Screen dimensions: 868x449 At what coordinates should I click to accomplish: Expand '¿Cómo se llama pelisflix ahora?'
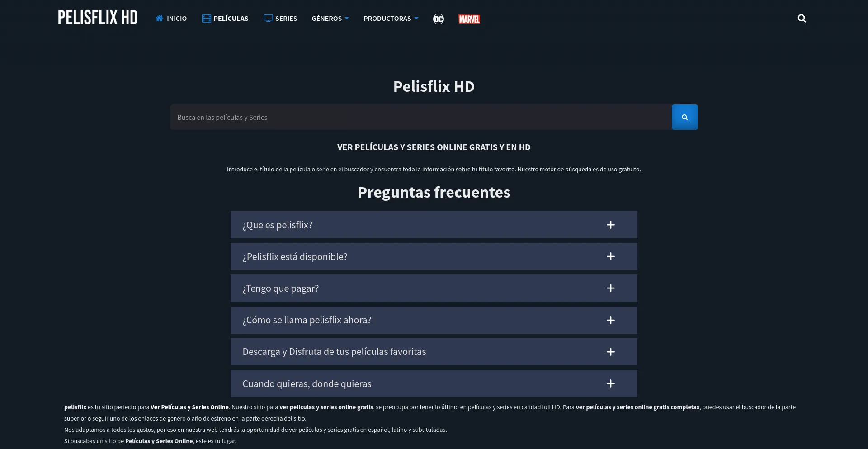(x=434, y=320)
